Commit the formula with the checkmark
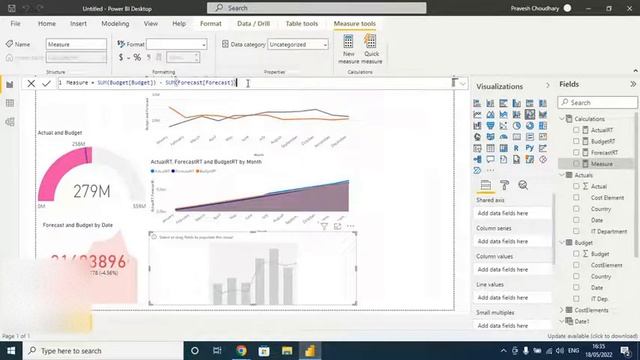The height and width of the screenshot is (360, 640). (x=46, y=83)
